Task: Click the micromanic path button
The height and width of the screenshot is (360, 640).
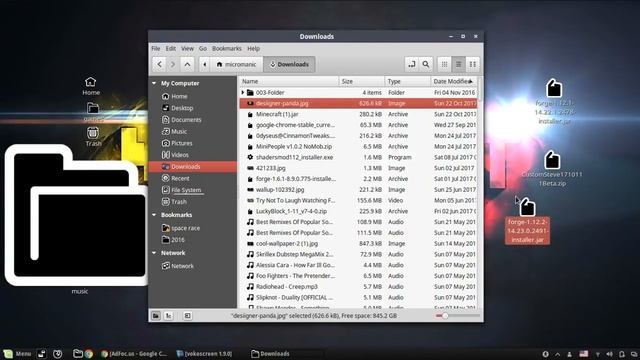Action: (x=236, y=64)
